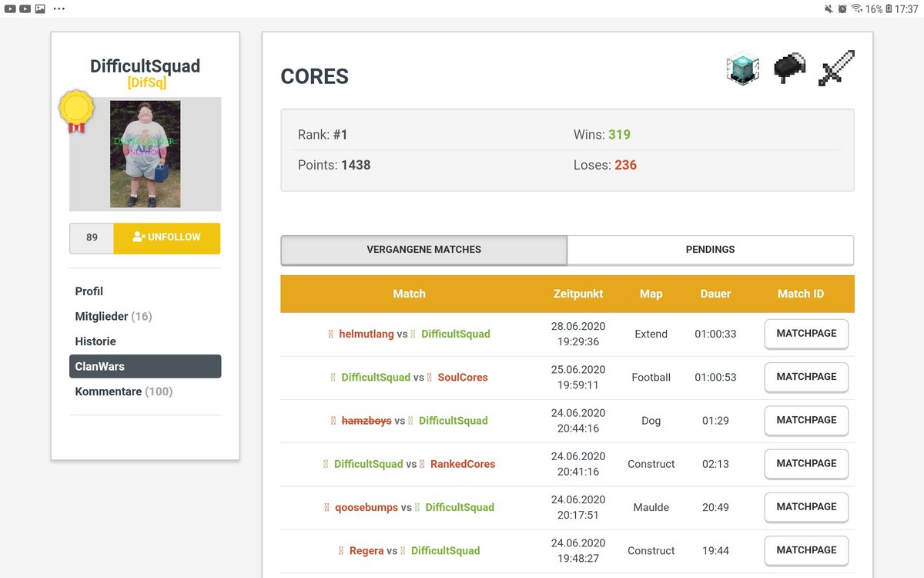The height and width of the screenshot is (578, 924).
Task: Open Matchpage for helmutlang match
Action: [806, 334]
